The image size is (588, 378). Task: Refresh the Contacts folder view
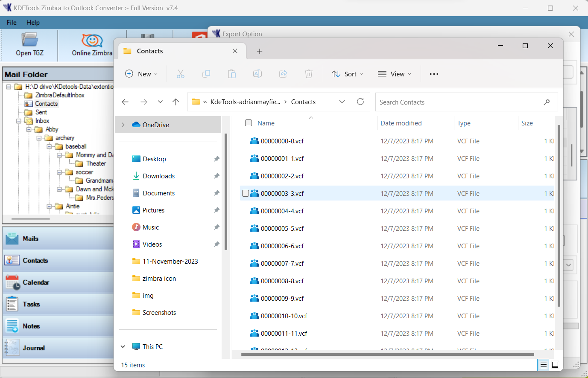tap(360, 102)
